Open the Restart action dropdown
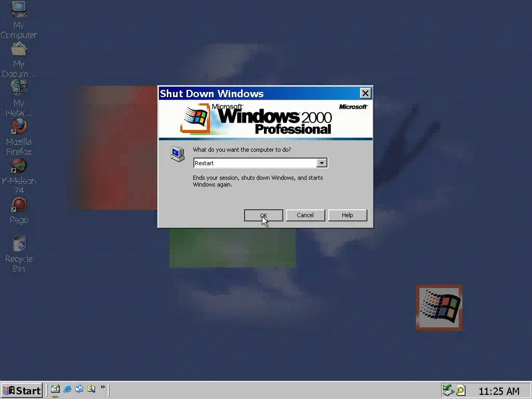 tap(322, 163)
